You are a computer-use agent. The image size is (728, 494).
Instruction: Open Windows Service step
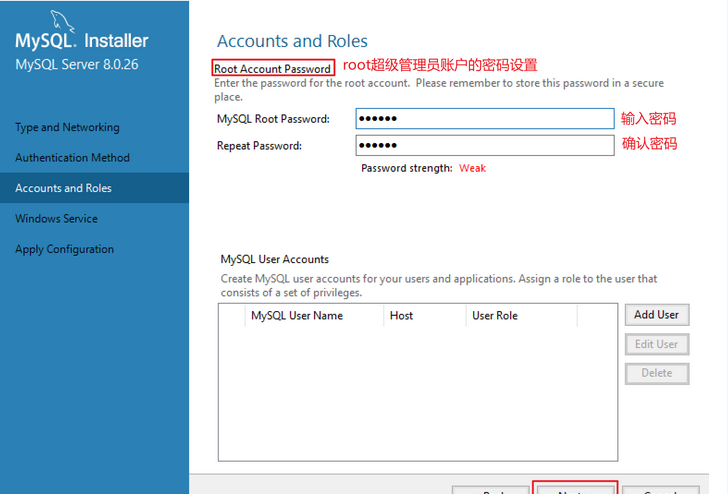pyautogui.click(x=56, y=219)
